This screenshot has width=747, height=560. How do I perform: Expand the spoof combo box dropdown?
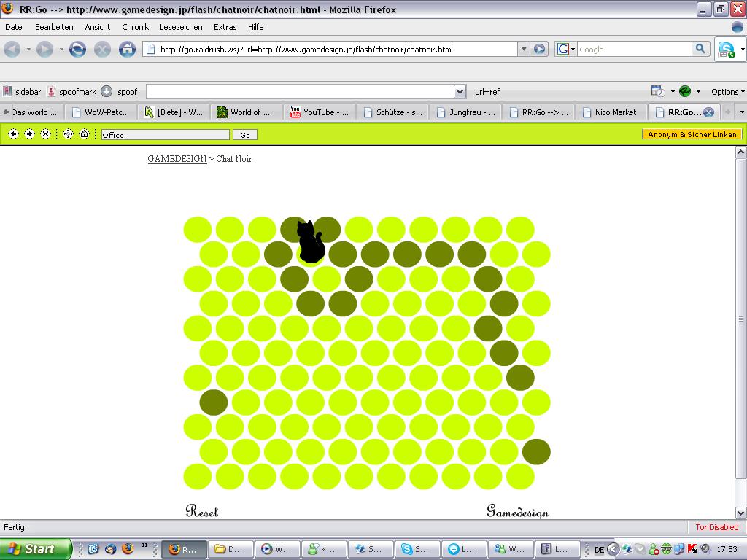click(x=460, y=91)
